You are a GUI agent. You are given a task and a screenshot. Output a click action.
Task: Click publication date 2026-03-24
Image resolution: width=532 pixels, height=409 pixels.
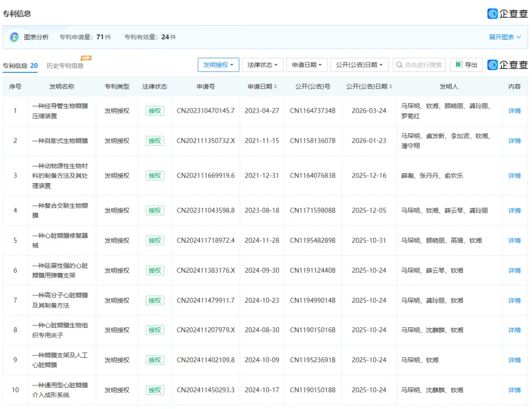click(x=369, y=111)
